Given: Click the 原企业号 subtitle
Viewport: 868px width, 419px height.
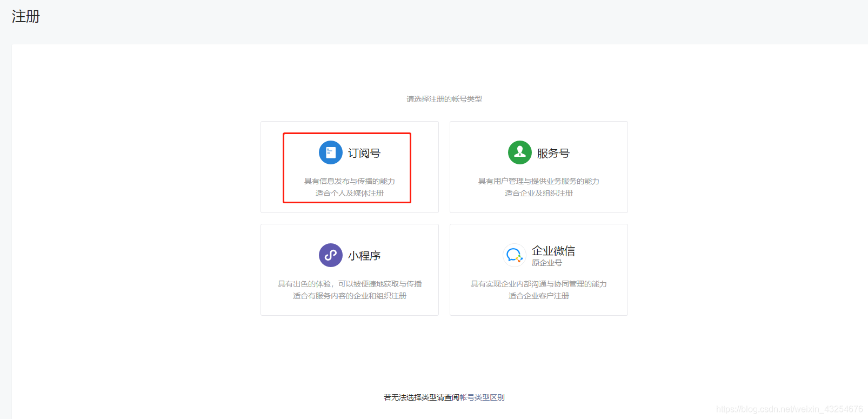Looking at the screenshot, I should point(547,263).
